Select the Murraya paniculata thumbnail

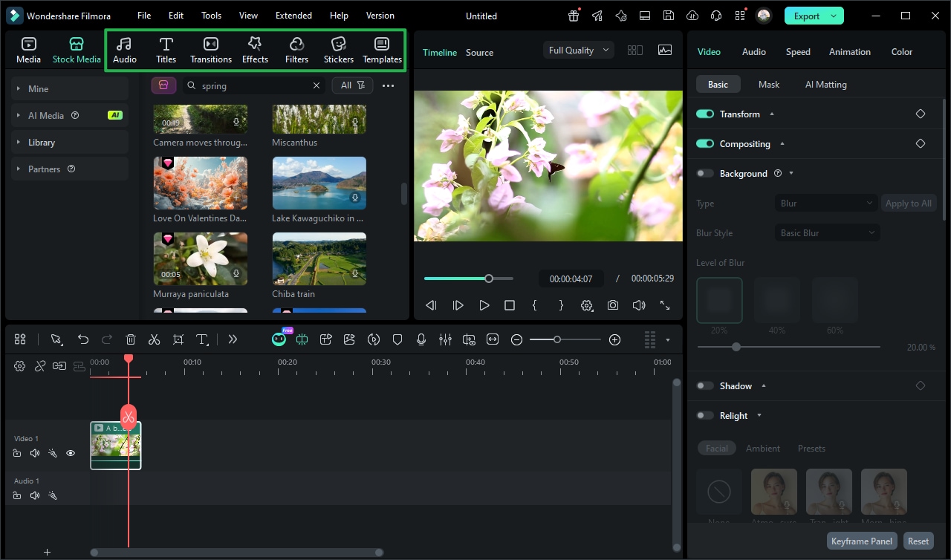pos(201,259)
